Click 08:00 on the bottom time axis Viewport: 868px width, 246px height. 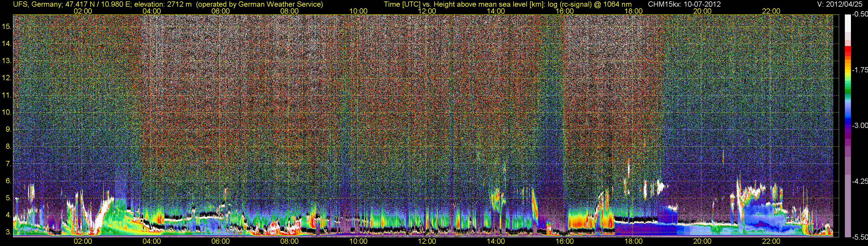coord(289,241)
